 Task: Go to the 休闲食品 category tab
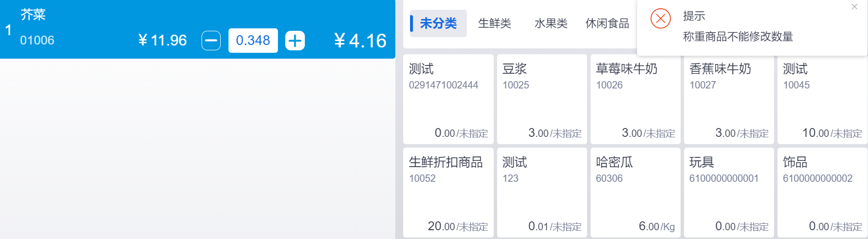point(607,23)
